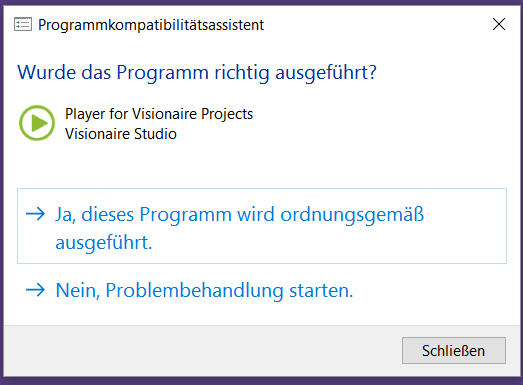Click the word ordnungsgemäß in the Ja option

point(352,215)
